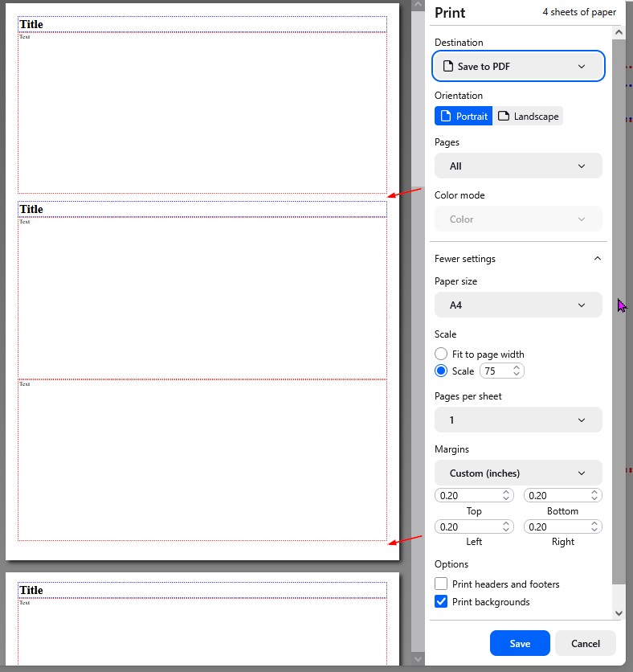Image resolution: width=633 pixels, height=672 pixels.
Task: Increase the Bottom margin with the up arrow
Action: point(594,492)
